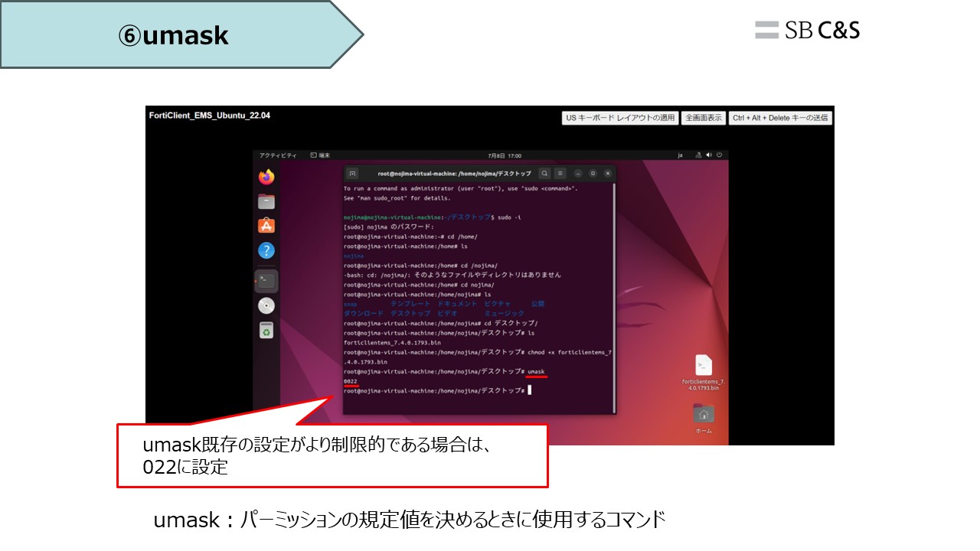Click the ピクチャ directory name in terminal
The width and height of the screenshot is (980, 551).
point(498,304)
